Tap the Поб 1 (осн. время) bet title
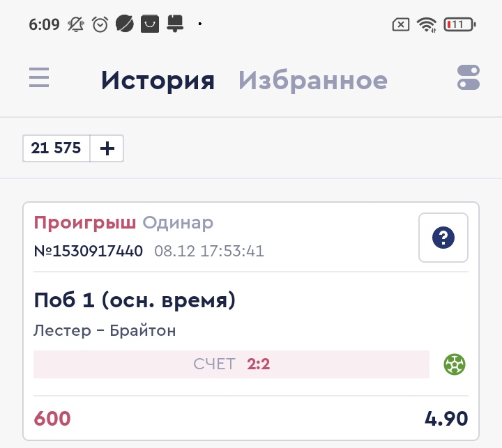This screenshot has width=502, height=448. point(135,300)
